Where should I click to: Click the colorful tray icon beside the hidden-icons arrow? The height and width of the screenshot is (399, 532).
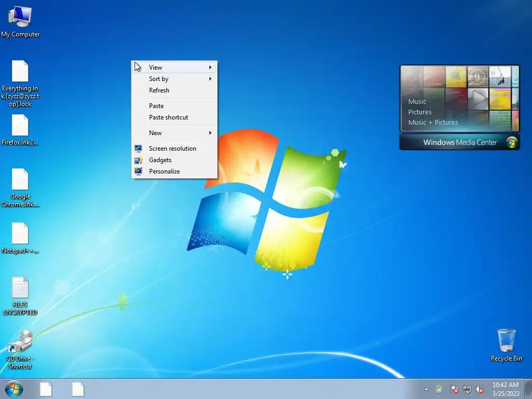coord(440,389)
